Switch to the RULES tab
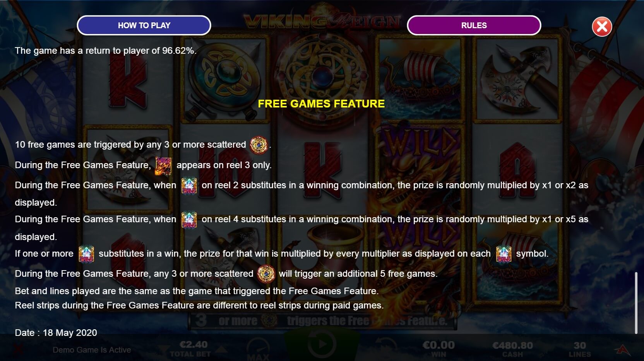 click(474, 26)
